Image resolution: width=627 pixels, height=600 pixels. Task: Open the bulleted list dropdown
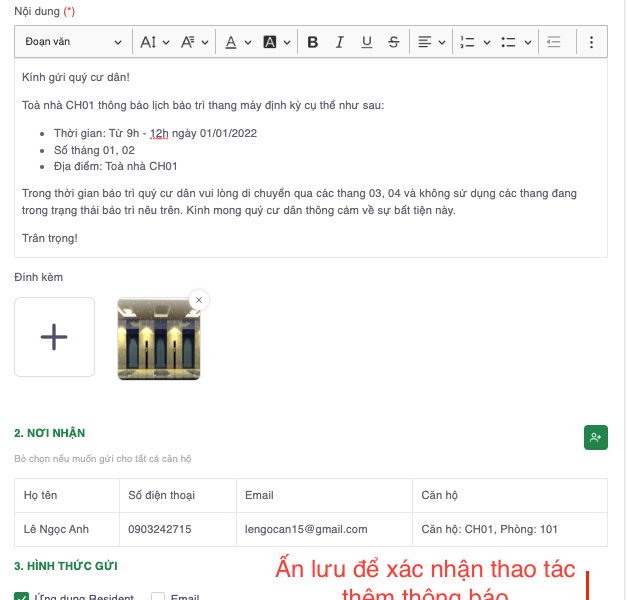point(514,42)
